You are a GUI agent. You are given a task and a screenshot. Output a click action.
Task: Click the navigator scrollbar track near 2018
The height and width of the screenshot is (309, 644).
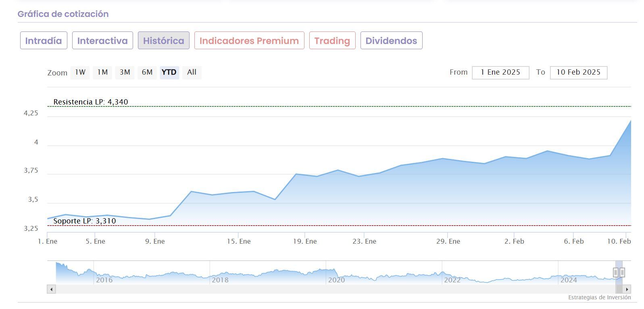click(x=220, y=289)
